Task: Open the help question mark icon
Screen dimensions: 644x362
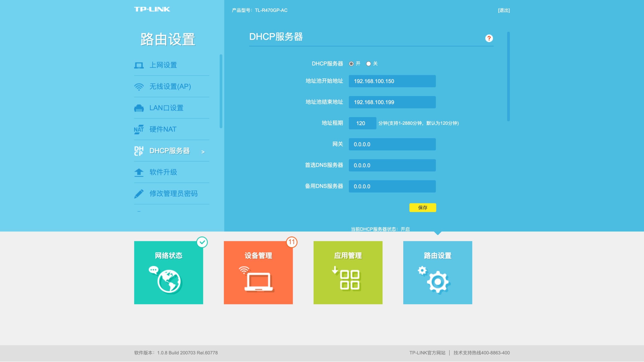Action: [489, 38]
